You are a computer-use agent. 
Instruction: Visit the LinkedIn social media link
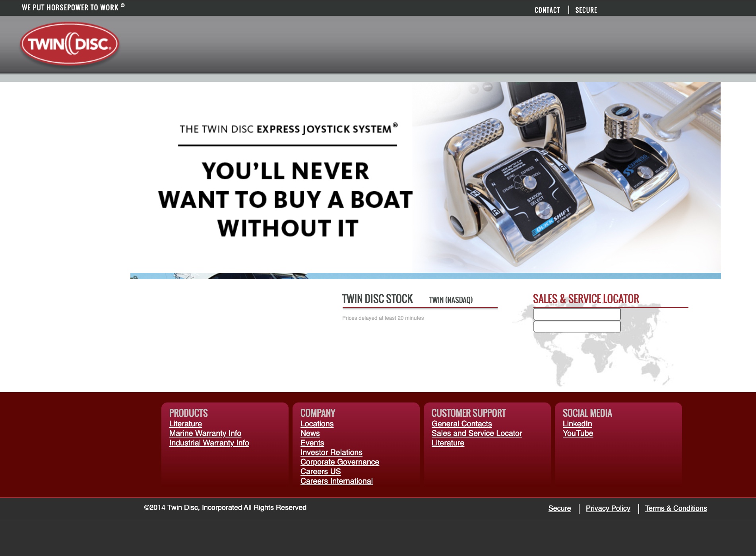coord(577,424)
